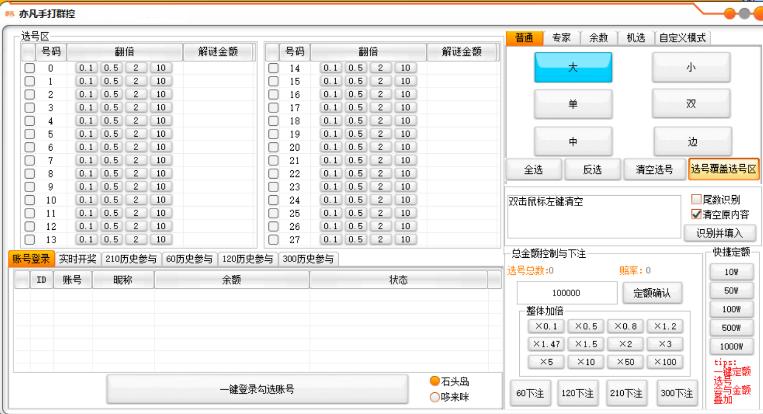This screenshot has height=414, width=763.
Task: Apply the ×0.8 overall multiplier
Action: click(x=625, y=326)
